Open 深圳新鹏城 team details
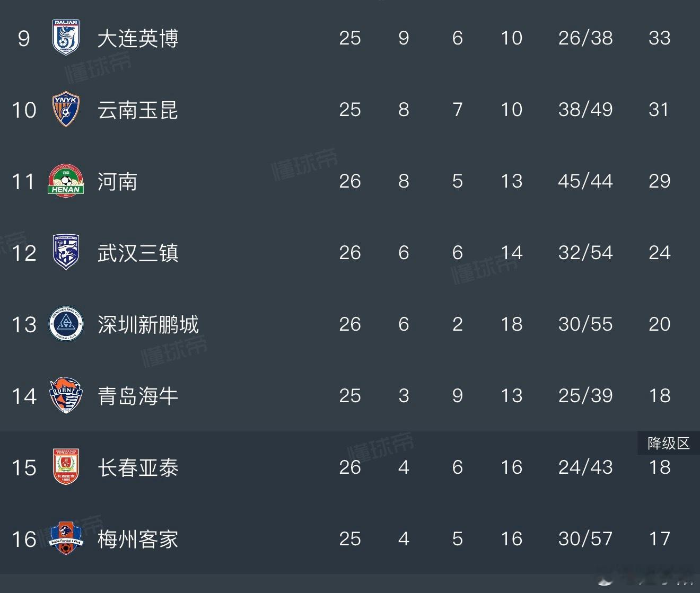The image size is (700, 593). point(148,324)
